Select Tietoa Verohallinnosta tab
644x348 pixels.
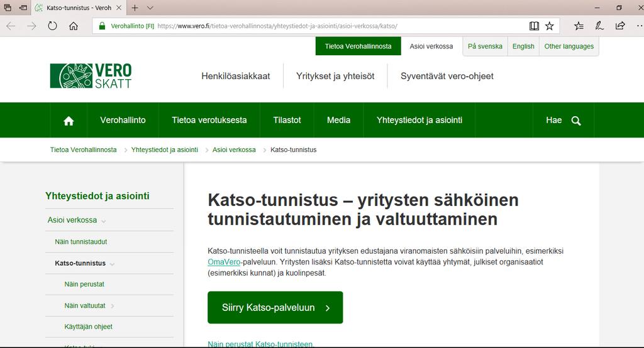coord(358,46)
